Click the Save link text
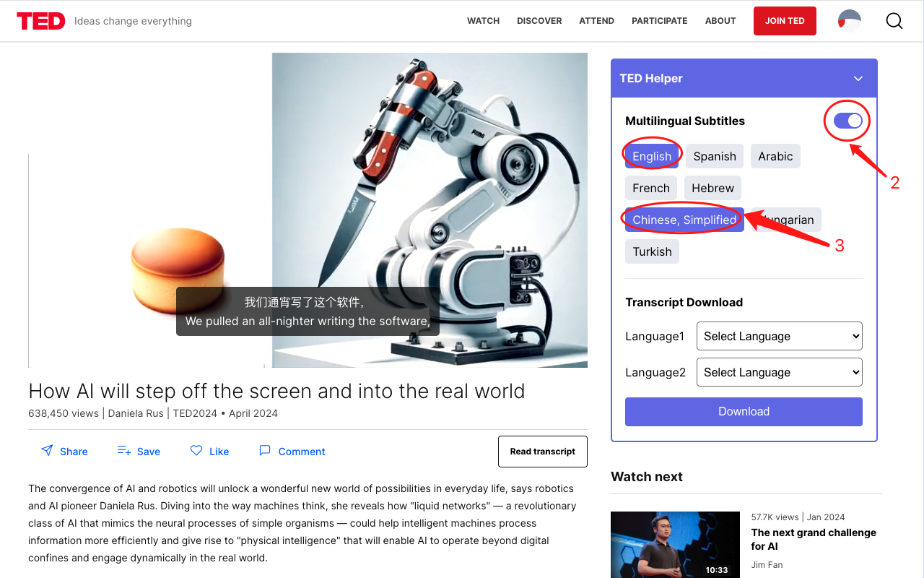This screenshot has width=924, height=578. pyautogui.click(x=149, y=452)
